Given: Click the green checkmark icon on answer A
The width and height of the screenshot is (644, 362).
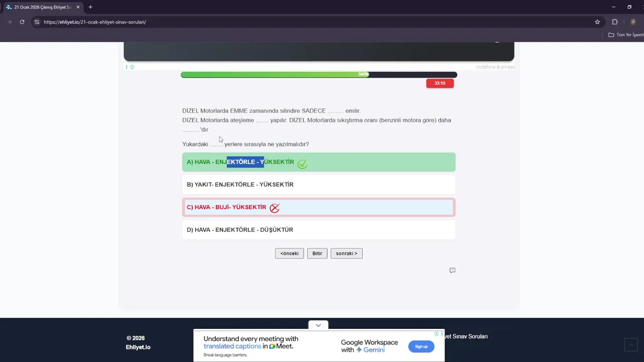Looking at the screenshot, I should click(302, 163).
